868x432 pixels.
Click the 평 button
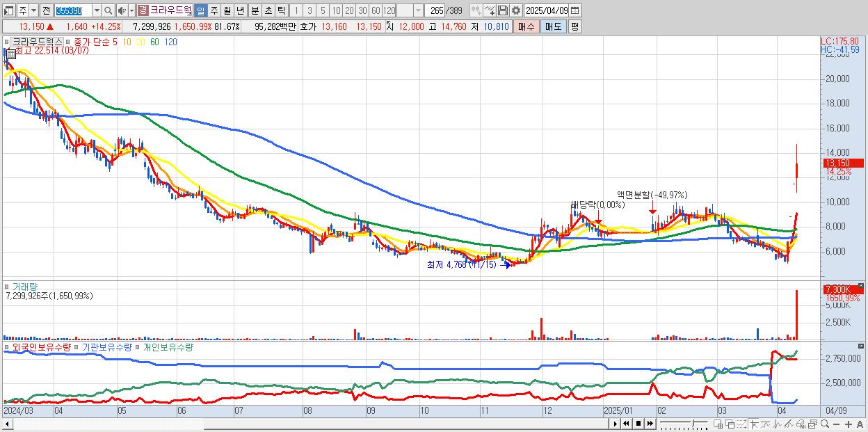[x=574, y=26]
